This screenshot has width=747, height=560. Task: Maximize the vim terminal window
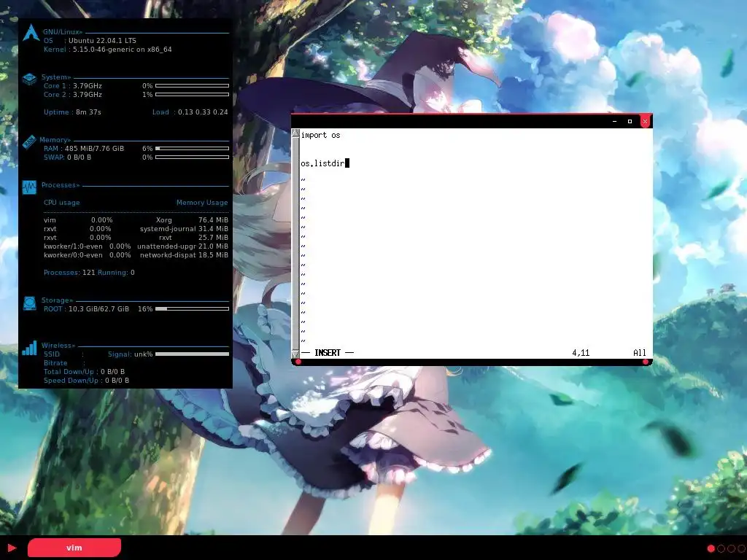point(630,122)
